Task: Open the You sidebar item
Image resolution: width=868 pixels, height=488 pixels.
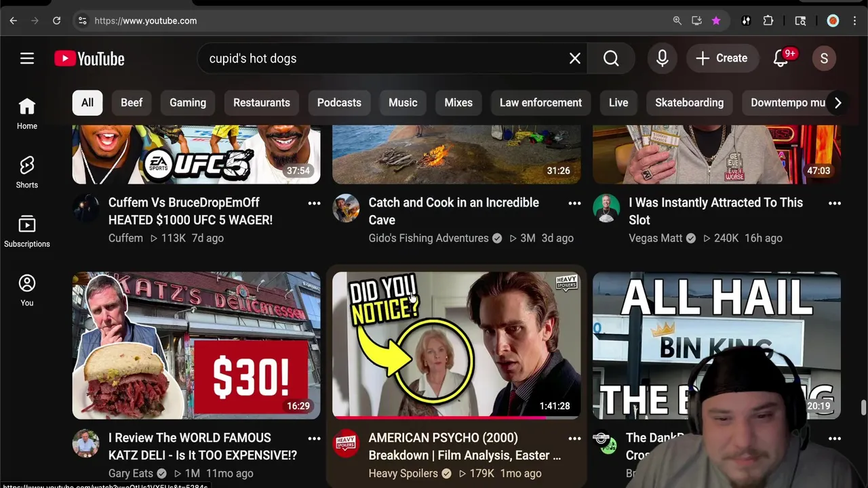Action: point(27,290)
